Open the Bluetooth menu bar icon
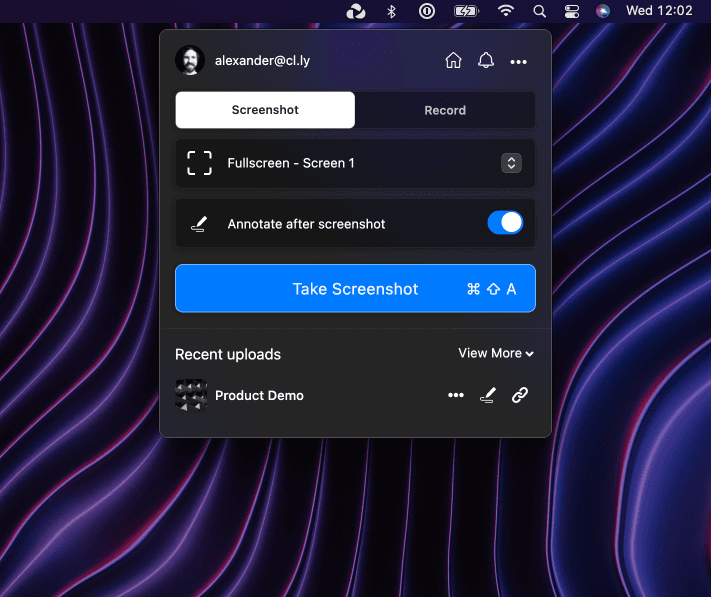Viewport: 711px width, 597px height. tap(391, 11)
